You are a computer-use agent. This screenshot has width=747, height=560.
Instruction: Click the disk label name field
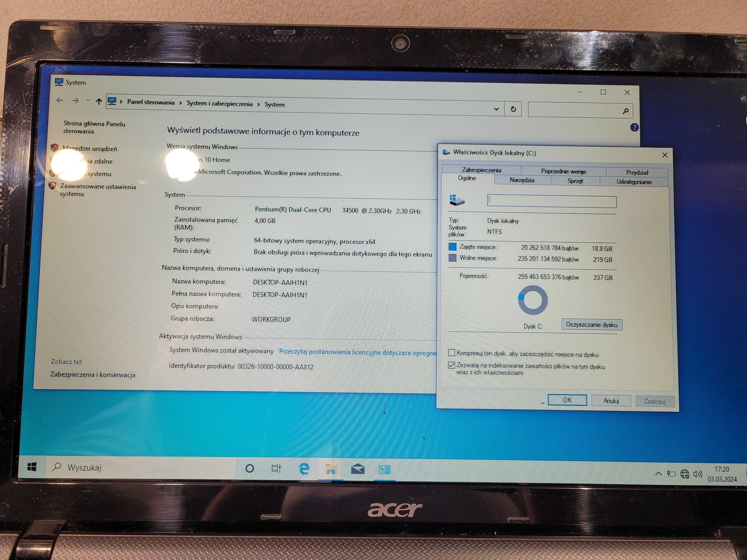[x=552, y=201]
